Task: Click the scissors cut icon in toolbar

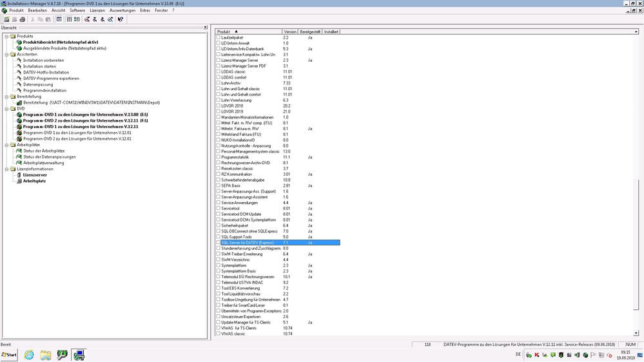Action: (33, 19)
